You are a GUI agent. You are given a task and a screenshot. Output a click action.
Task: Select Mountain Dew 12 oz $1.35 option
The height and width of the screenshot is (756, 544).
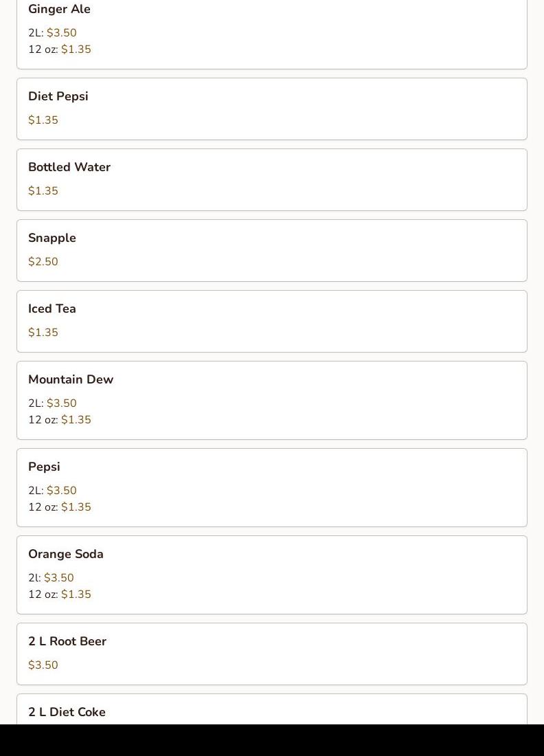76,420
